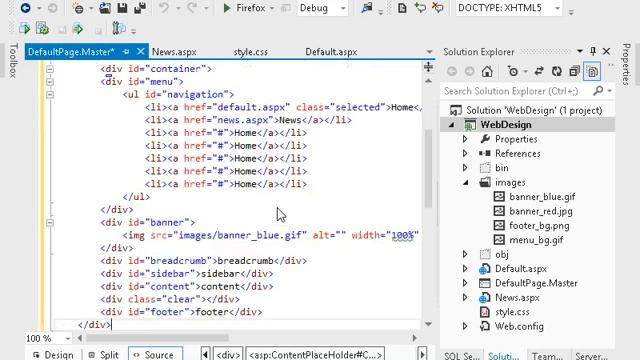
Task: Select the Source view tab
Action: coord(156,354)
